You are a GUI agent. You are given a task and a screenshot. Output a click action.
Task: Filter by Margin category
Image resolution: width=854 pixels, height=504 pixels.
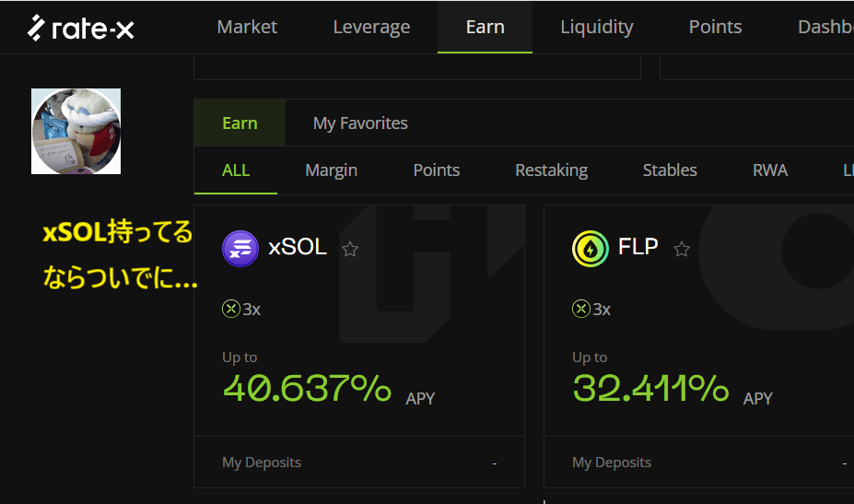[x=331, y=170]
